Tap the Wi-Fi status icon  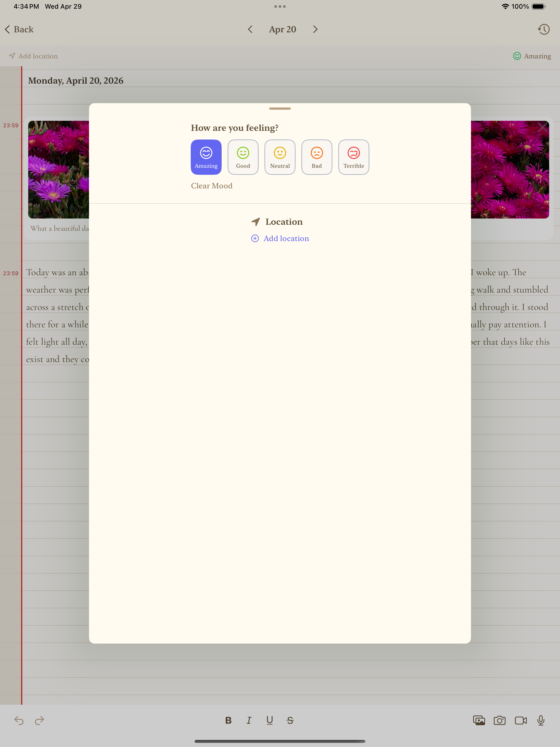(x=505, y=7)
